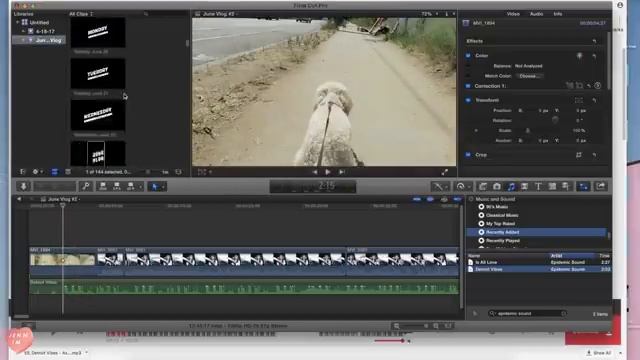Select the Classical Music playlist
The height and width of the screenshot is (360, 640).
coord(502,215)
